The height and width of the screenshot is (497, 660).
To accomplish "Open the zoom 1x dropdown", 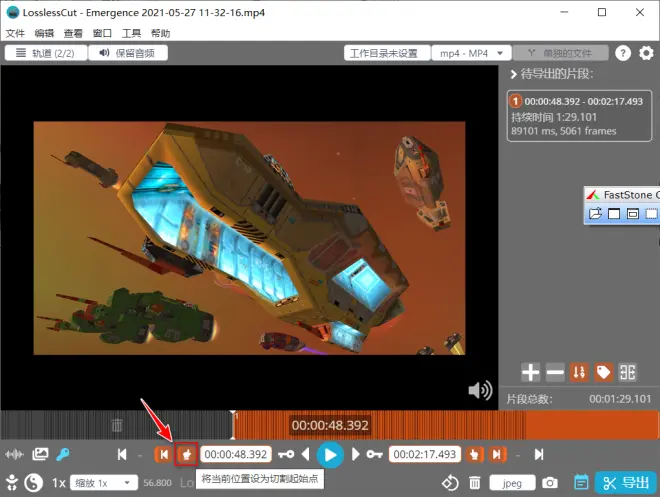I will tap(104, 483).
